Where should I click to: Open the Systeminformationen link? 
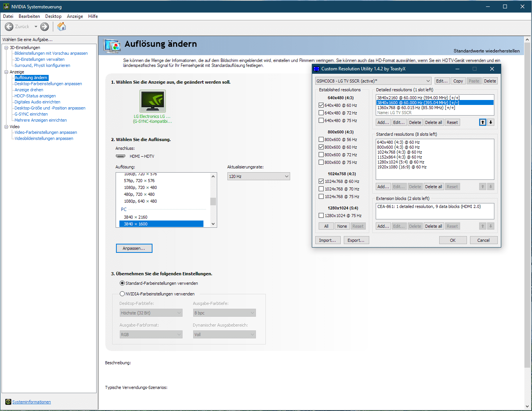click(x=32, y=402)
